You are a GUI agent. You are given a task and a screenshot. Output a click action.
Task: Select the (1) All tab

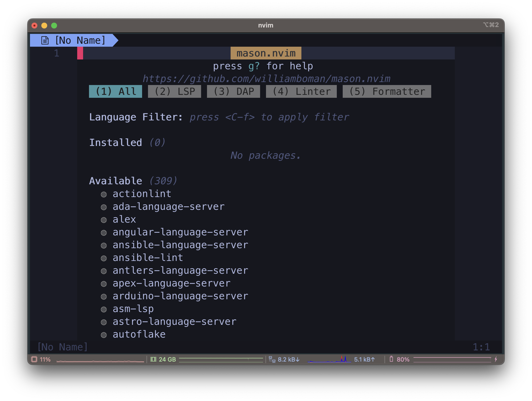[116, 91]
